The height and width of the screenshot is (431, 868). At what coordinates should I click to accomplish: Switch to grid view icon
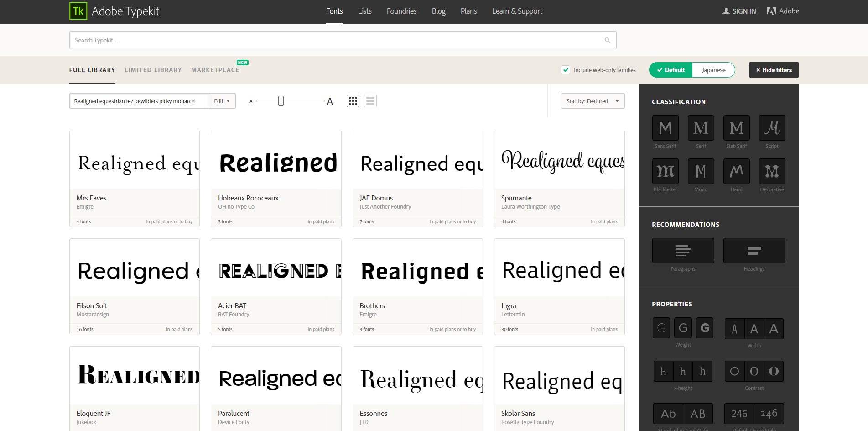coord(353,101)
